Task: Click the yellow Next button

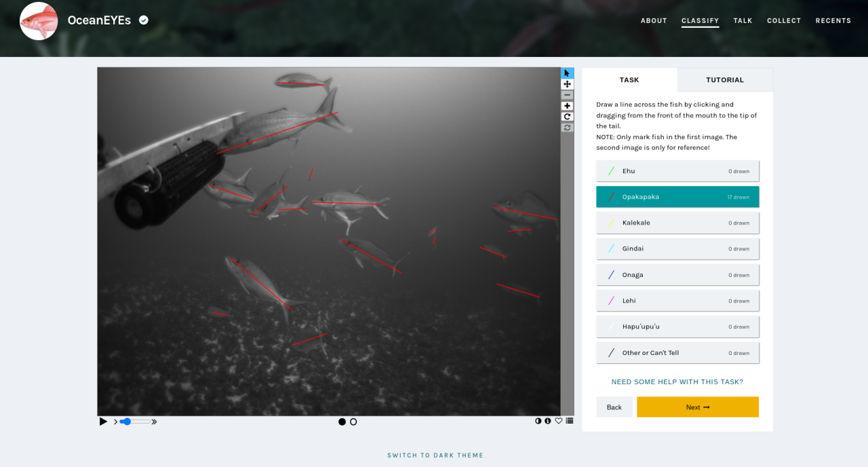Action: pyautogui.click(x=698, y=407)
